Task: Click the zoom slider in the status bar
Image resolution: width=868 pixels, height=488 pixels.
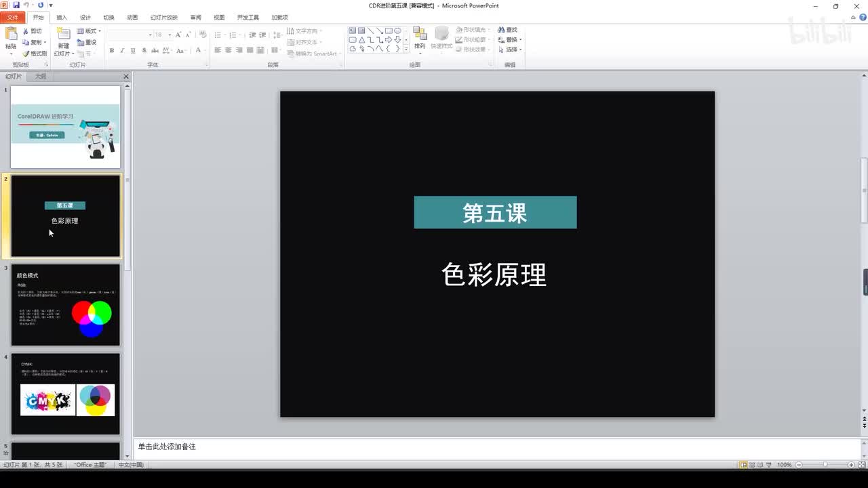Action: [x=825, y=465]
